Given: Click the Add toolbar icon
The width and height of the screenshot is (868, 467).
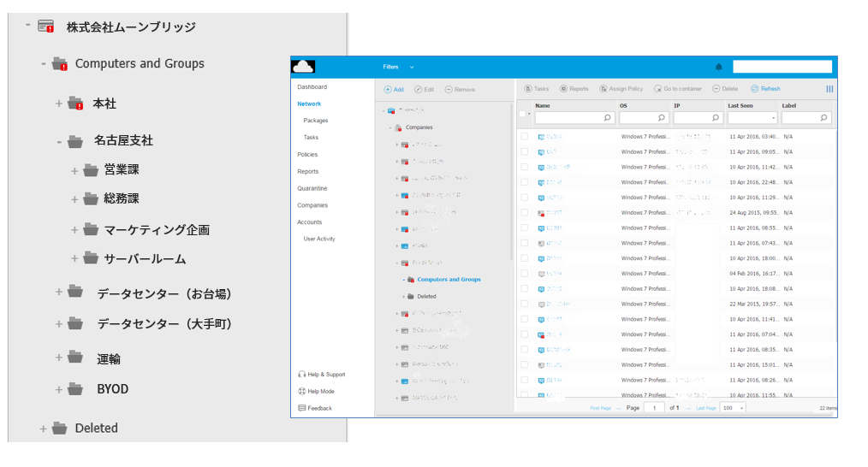Looking at the screenshot, I should pyautogui.click(x=388, y=90).
